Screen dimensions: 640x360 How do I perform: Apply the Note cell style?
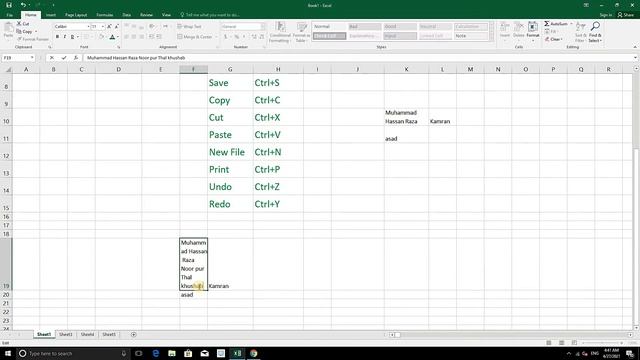point(471,36)
